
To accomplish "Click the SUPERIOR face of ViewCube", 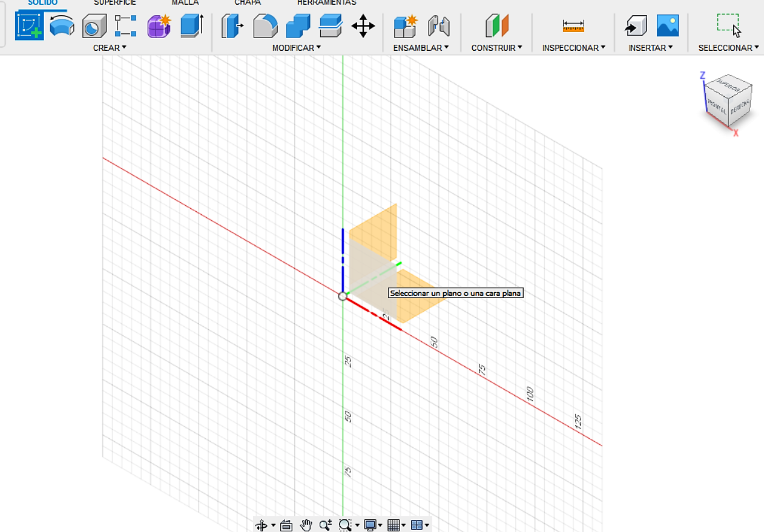I will [x=728, y=85].
